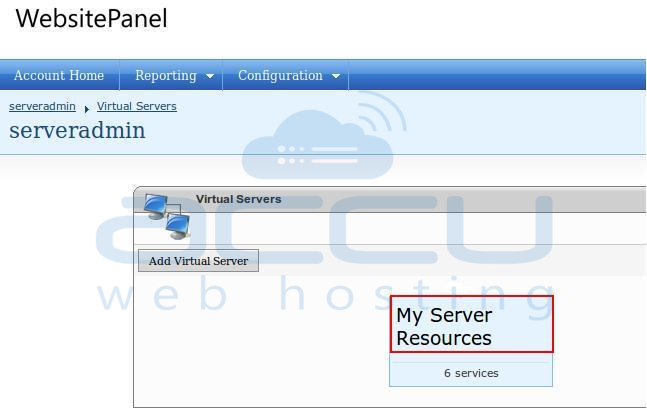Open the Reporting menu
This screenshot has width=647, height=409.
pos(166,76)
